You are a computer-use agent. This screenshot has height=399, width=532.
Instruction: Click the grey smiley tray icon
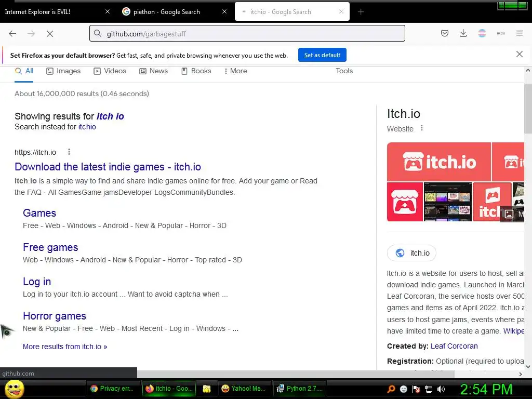coord(403,389)
